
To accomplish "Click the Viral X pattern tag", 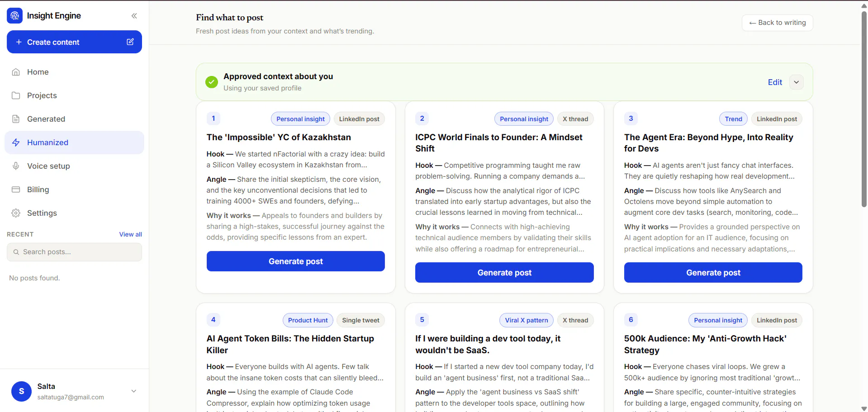I will [x=526, y=320].
